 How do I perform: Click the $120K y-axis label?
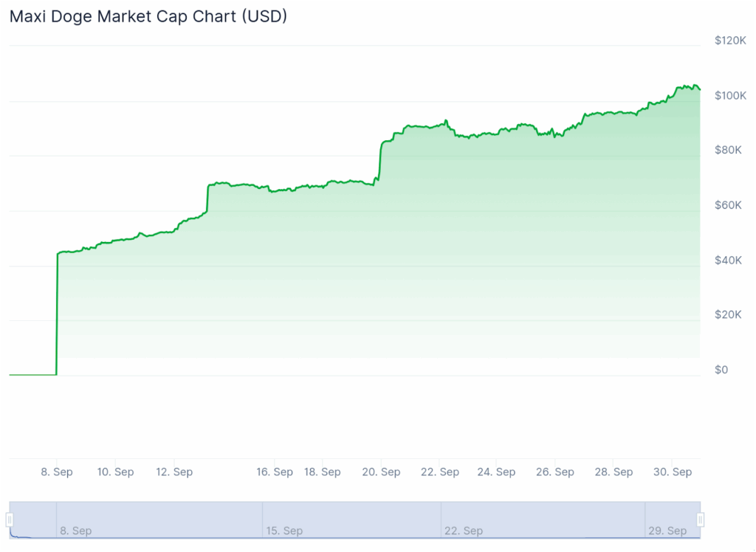pos(730,41)
